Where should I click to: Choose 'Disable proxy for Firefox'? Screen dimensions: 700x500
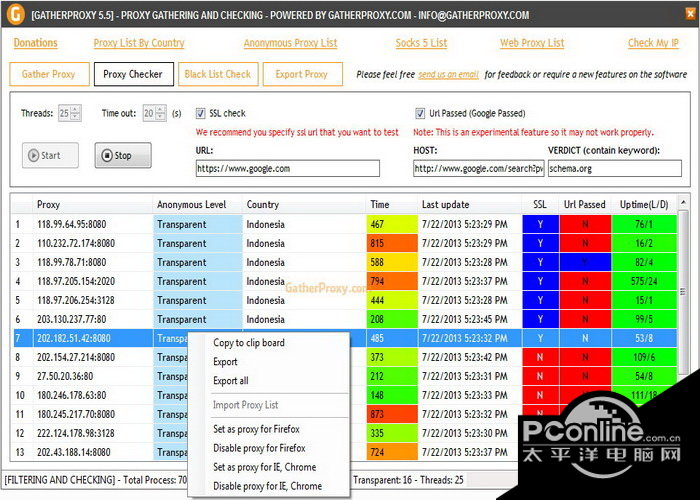[259, 448]
